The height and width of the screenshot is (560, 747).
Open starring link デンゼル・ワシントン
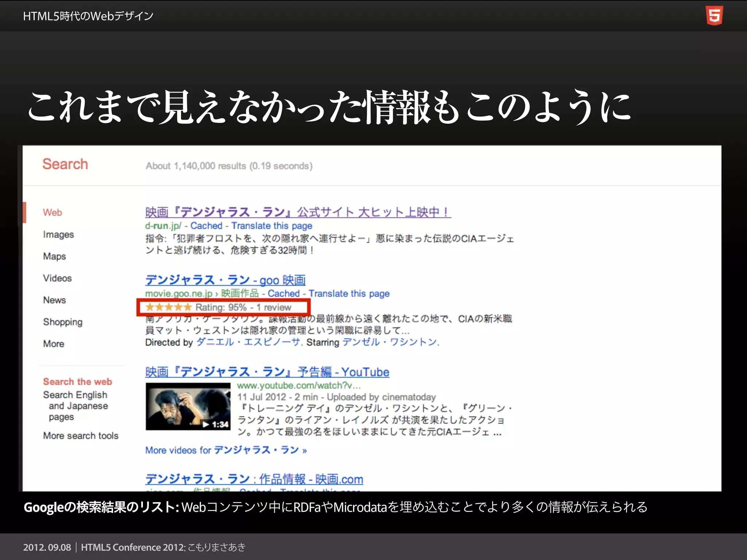(390, 342)
